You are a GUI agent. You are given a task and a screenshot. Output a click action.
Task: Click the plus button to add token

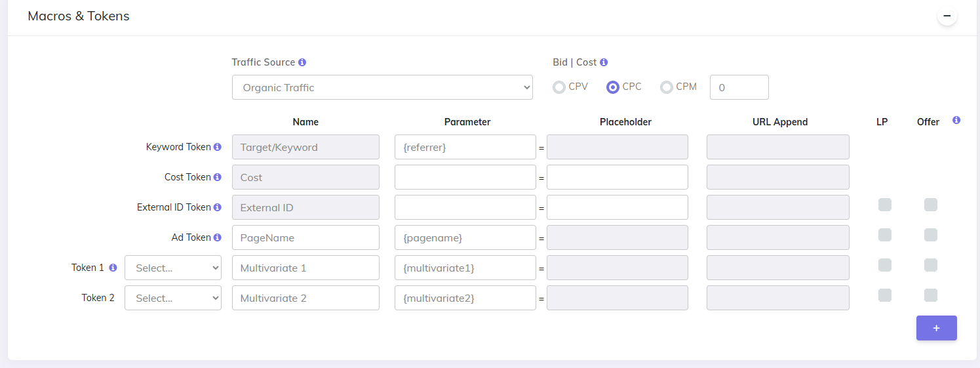(936, 328)
